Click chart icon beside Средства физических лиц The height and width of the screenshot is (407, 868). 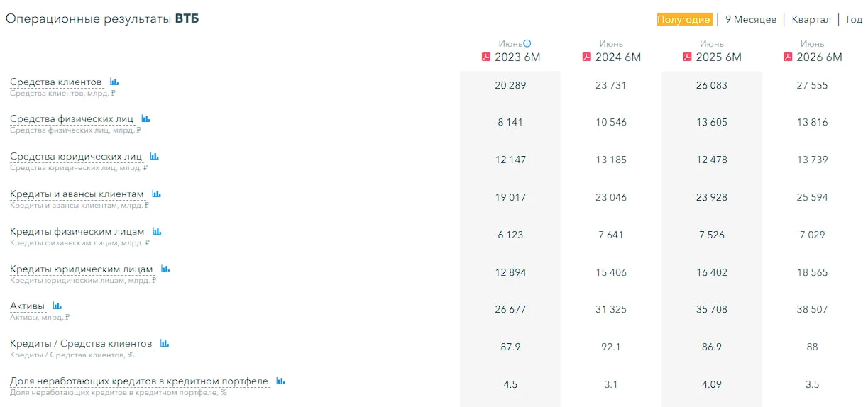(145, 118)
